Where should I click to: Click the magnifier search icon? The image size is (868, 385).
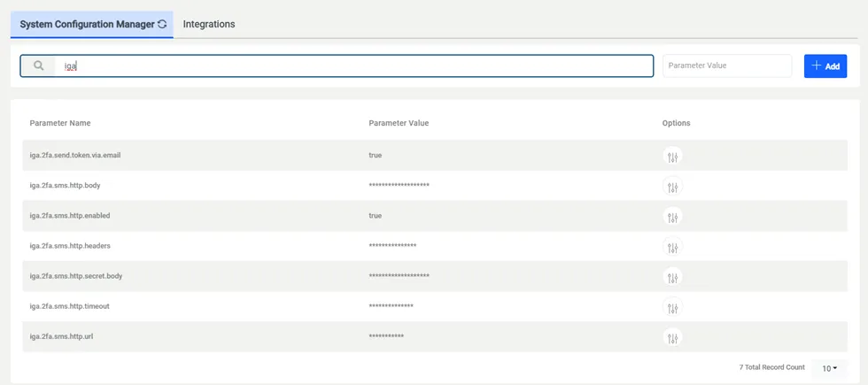point(38,65)
